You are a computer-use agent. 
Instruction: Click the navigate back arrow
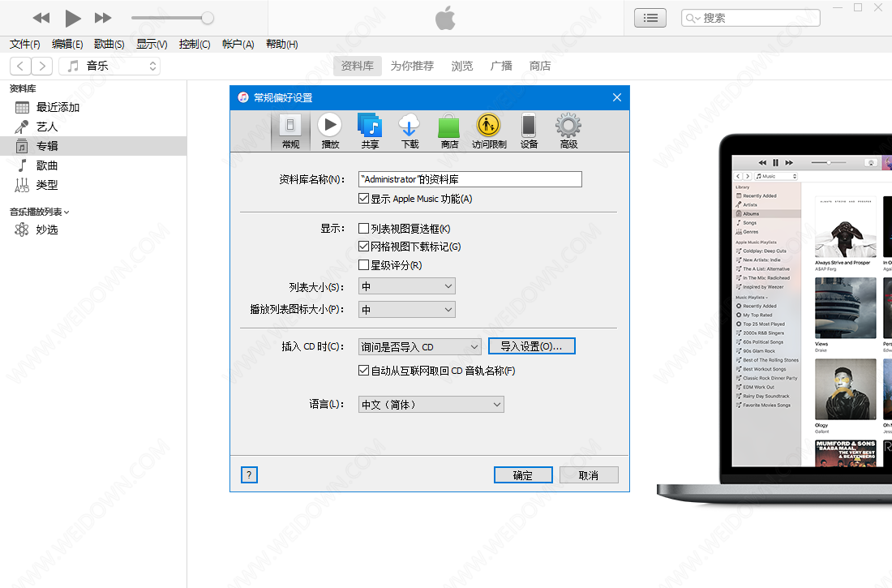(x=20, y=66)
